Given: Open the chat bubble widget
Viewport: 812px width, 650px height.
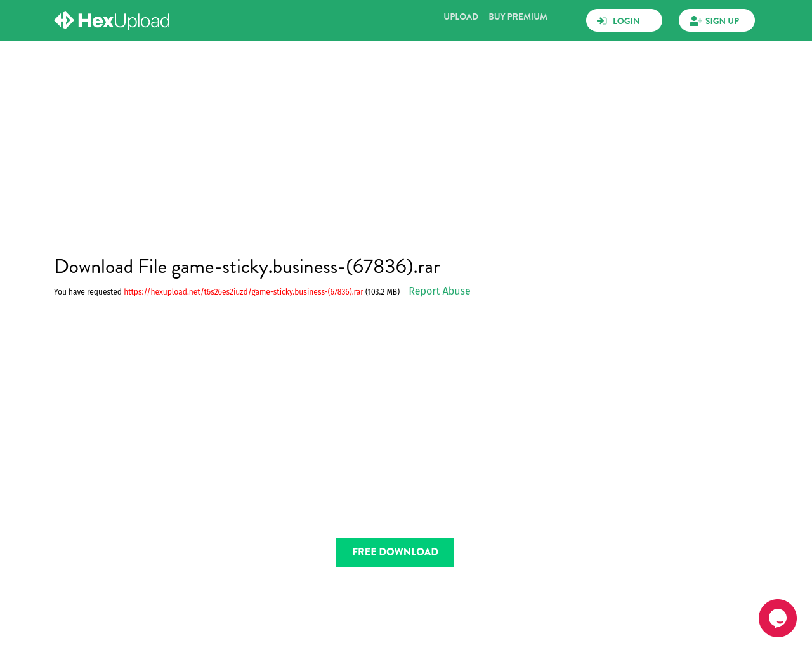Looking at the screenshot, I should pyautogui.click(x=778, y=618).
